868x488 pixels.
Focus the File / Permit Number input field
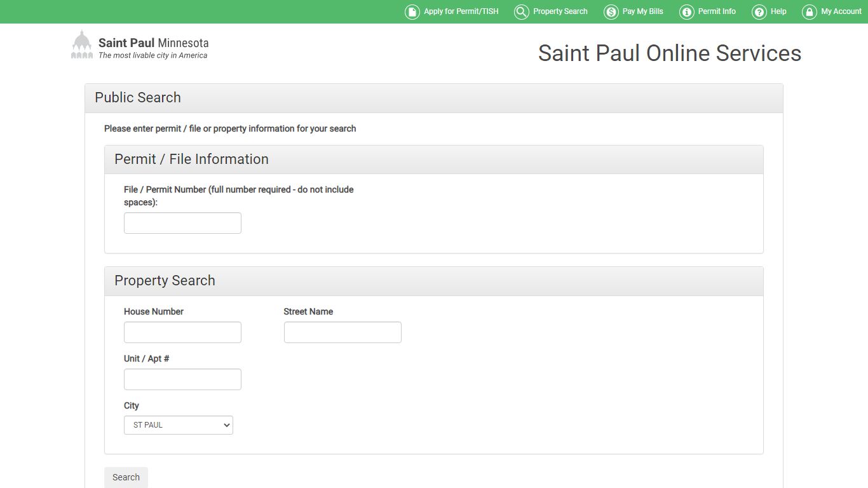click(x=182, y=223)
